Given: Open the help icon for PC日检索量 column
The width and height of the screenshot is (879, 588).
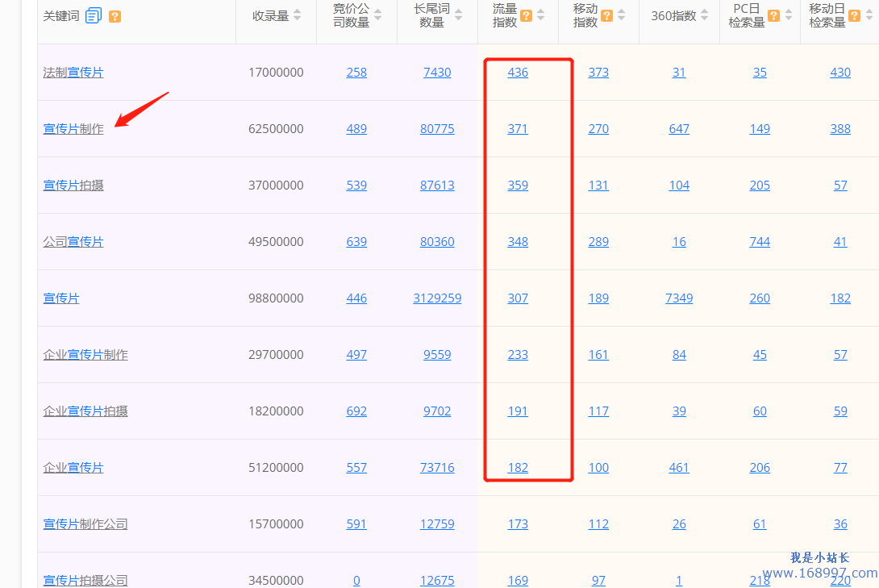Looking at the screenshot, I should (x=773, y=15).
